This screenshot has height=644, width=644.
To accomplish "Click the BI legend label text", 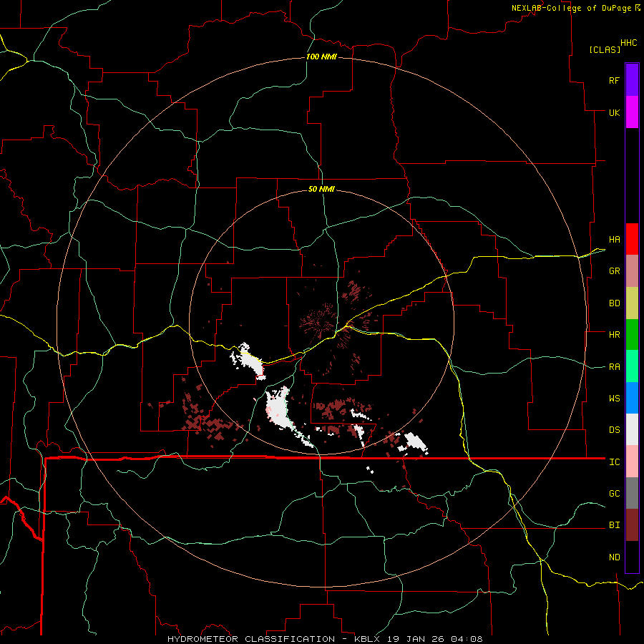I will tap(615, 525).
